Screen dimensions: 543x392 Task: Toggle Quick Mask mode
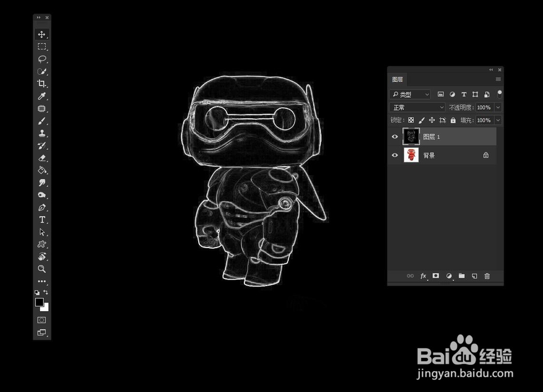pos(42,320)
